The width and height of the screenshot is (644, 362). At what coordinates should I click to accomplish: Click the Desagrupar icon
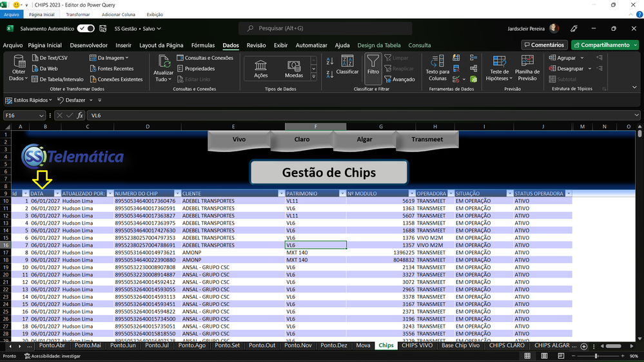pos(552,68)
